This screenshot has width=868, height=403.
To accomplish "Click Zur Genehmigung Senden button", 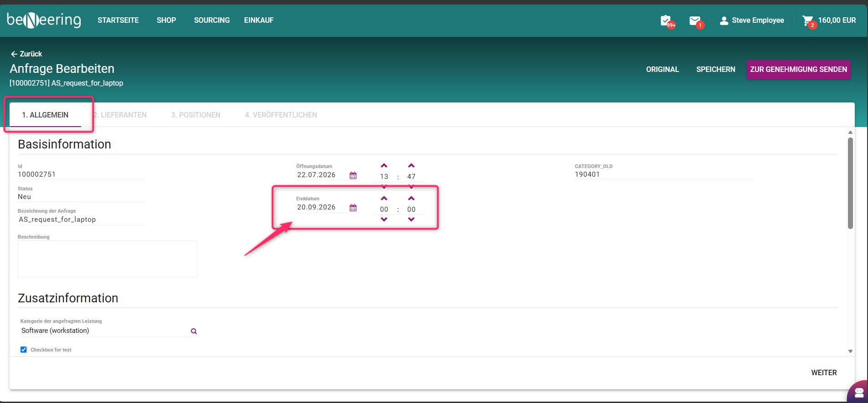I will click(798, 69).
